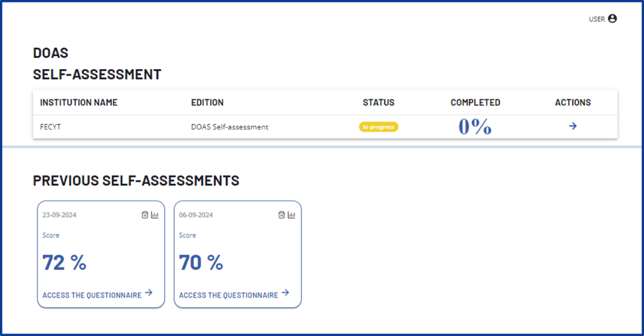This screenshot has height=336, width=644.
Task: Click the 70 % score value
Action: (x=201, y=262)
